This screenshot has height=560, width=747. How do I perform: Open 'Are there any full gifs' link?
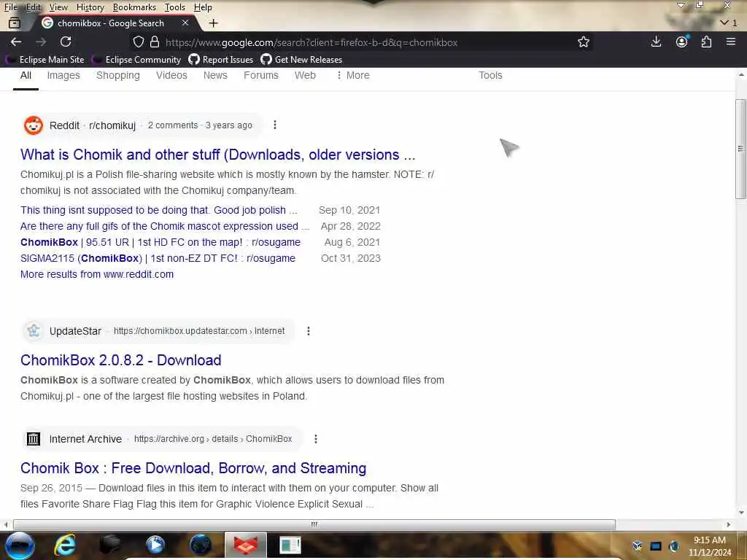(165, 226)
